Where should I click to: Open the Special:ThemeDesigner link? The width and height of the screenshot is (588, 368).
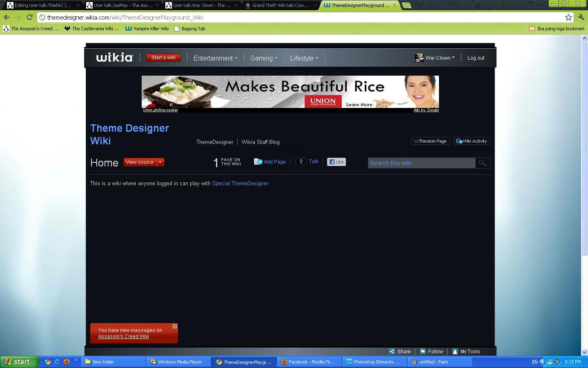[x=240, y=184]
